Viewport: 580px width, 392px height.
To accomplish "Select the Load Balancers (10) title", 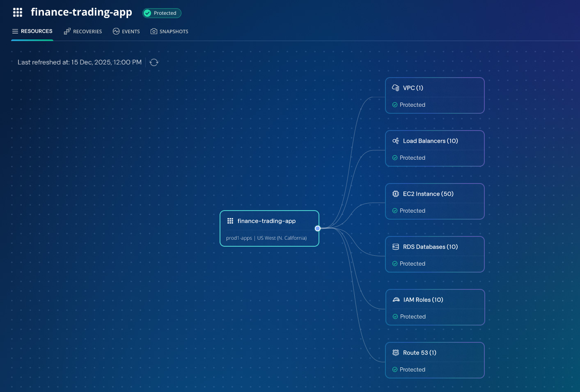I will click(431, 141).
